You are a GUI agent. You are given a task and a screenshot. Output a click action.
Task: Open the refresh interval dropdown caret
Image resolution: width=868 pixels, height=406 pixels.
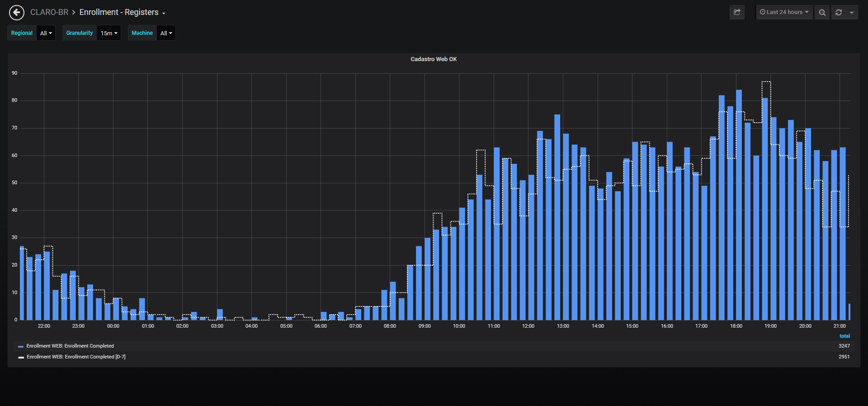click(852, 12)
